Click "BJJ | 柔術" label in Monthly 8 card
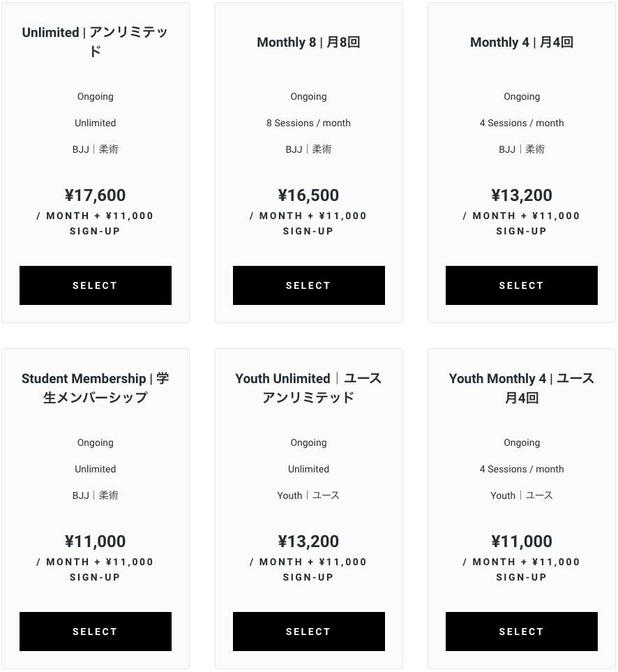Image resolution: width=618 pixels, height=672 pixels. tap(308, 149)
